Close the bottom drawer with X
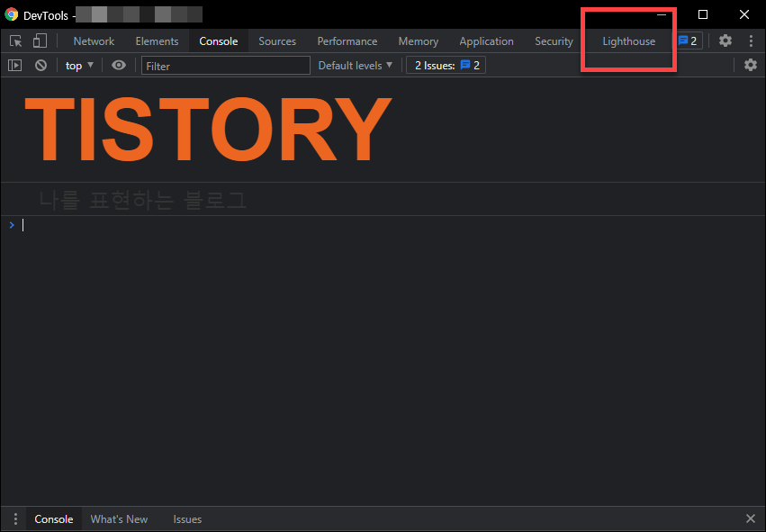The image size is (766, 532). pyautogui.click(x=751, y=518)
